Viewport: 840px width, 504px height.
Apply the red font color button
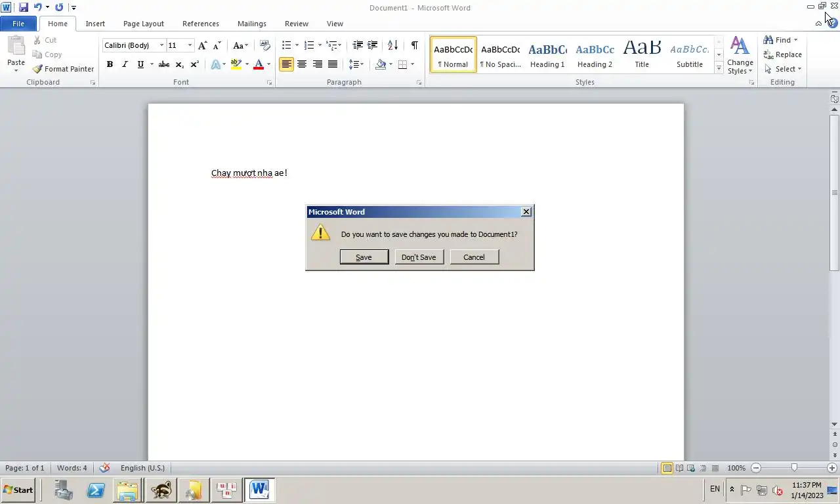(259, 64)
